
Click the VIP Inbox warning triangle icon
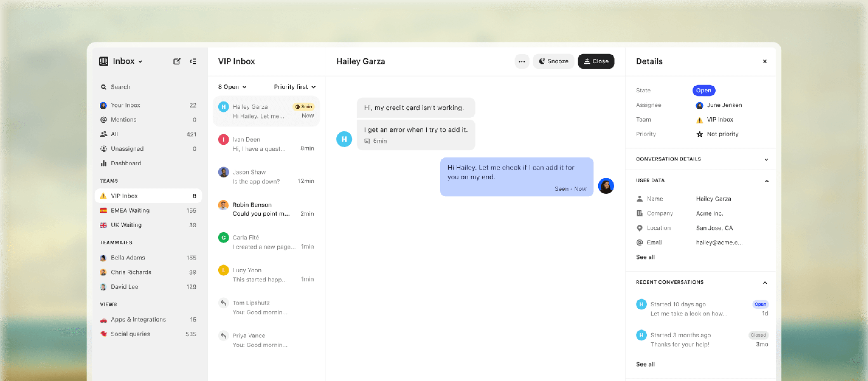click(x=104, y=195)
